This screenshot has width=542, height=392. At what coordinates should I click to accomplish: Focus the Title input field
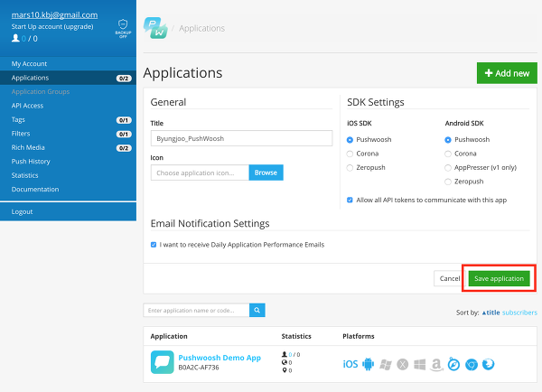241,138
